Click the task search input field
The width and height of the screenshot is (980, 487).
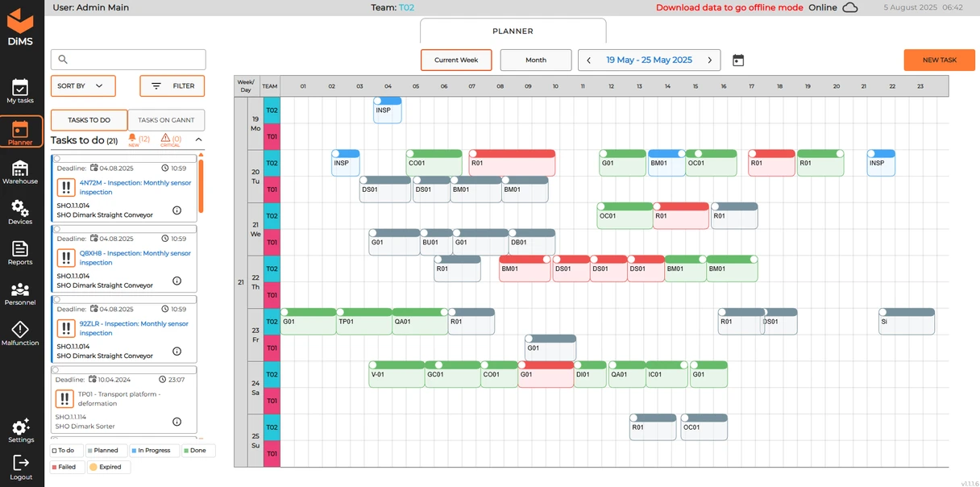coord(129,60)
